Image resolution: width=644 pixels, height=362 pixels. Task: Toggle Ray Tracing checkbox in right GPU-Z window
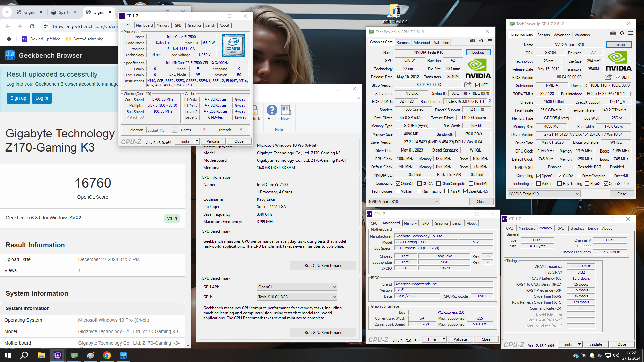[x=559, y=184]
